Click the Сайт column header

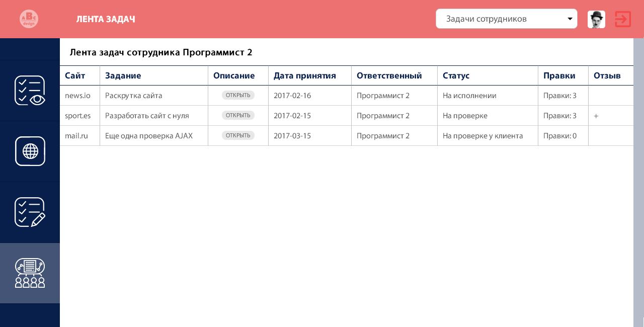[x=75, y=75]
